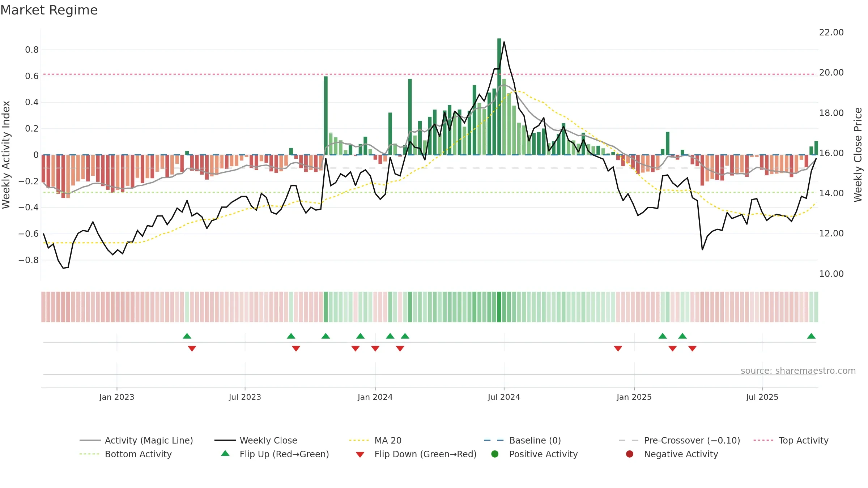Screen dimensions: 868x488
Task: Click the Jul 2023 x-axis label
Action: [x=245, y=397]
